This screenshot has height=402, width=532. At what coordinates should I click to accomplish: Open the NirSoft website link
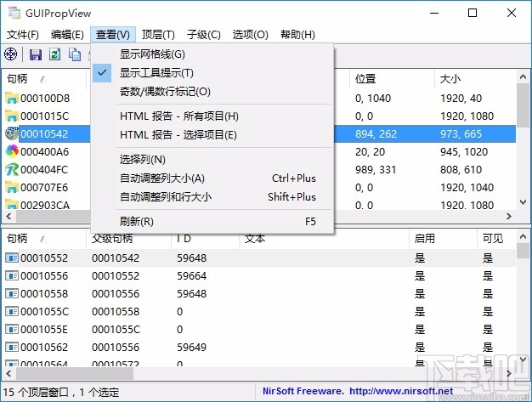coord(358,391)
